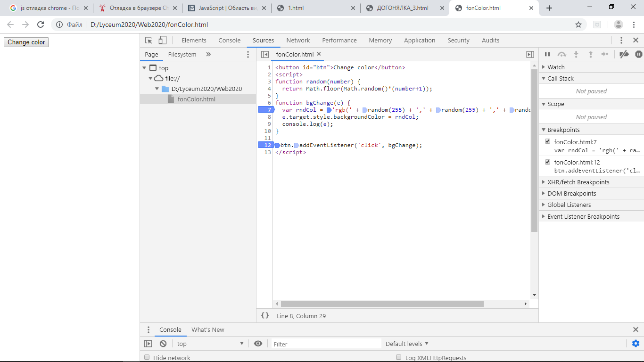Image resolution: width=644 pixels, height=362 pixels.
Task: Enable pause on exceptions icon
Action: 638,55
